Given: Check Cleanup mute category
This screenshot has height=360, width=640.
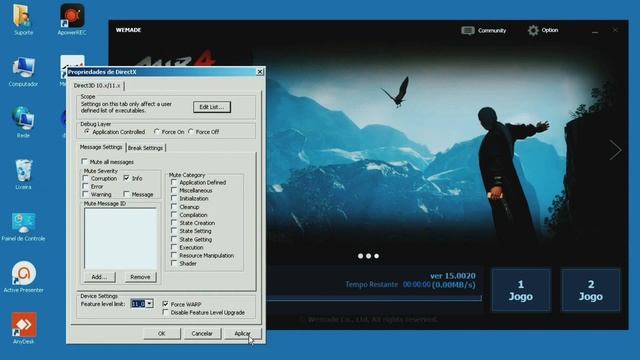Looking at the screenshot, I should point(174,207).
